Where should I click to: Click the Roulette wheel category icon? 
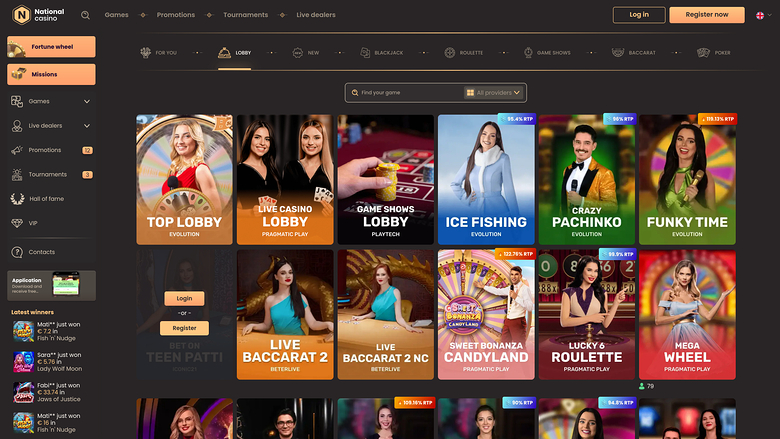tap(450, 53)
